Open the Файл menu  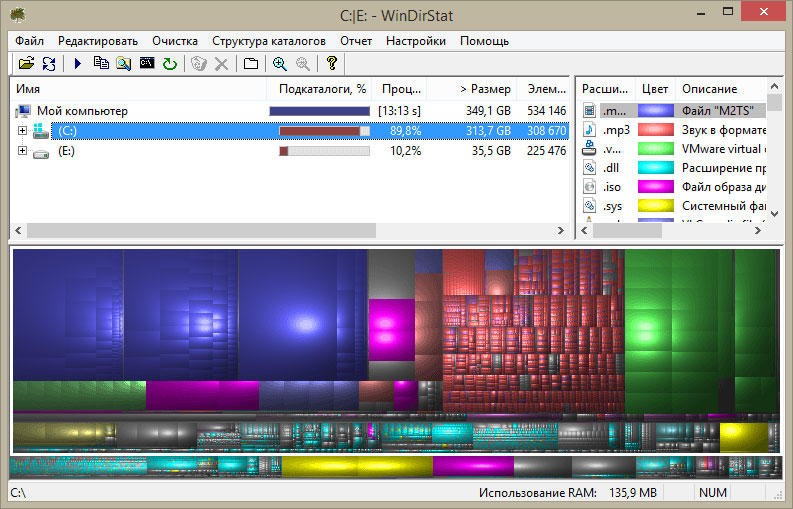point(29,41)
